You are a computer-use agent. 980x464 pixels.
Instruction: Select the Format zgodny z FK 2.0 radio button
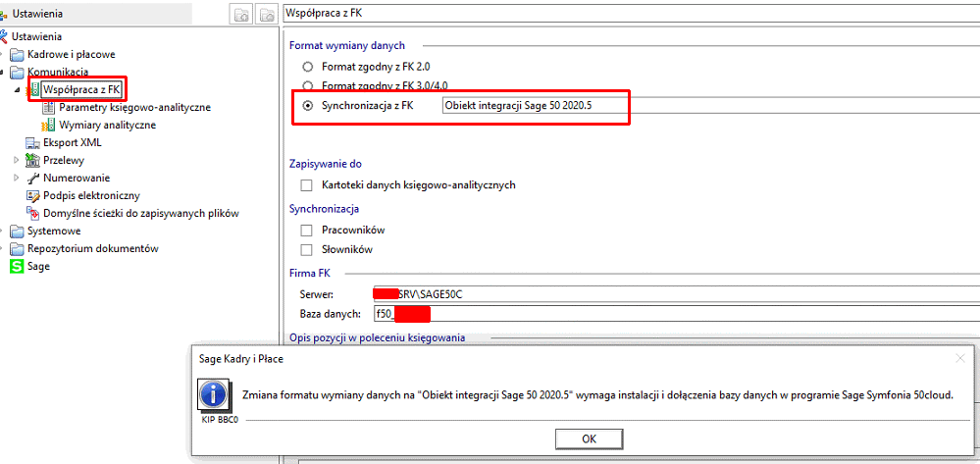308,67
